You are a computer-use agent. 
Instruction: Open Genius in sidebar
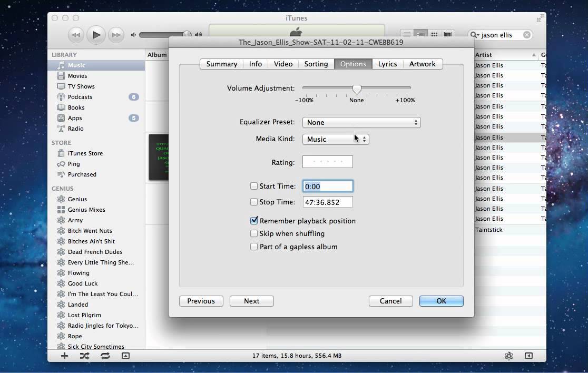pyautogui.click(x=96, y=199)
